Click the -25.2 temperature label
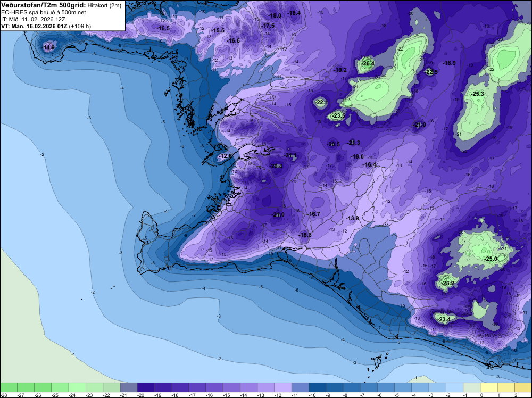 447,283
